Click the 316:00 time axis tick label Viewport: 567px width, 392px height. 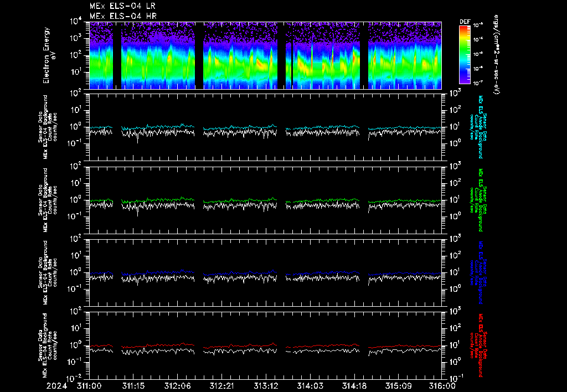[442, 385]
